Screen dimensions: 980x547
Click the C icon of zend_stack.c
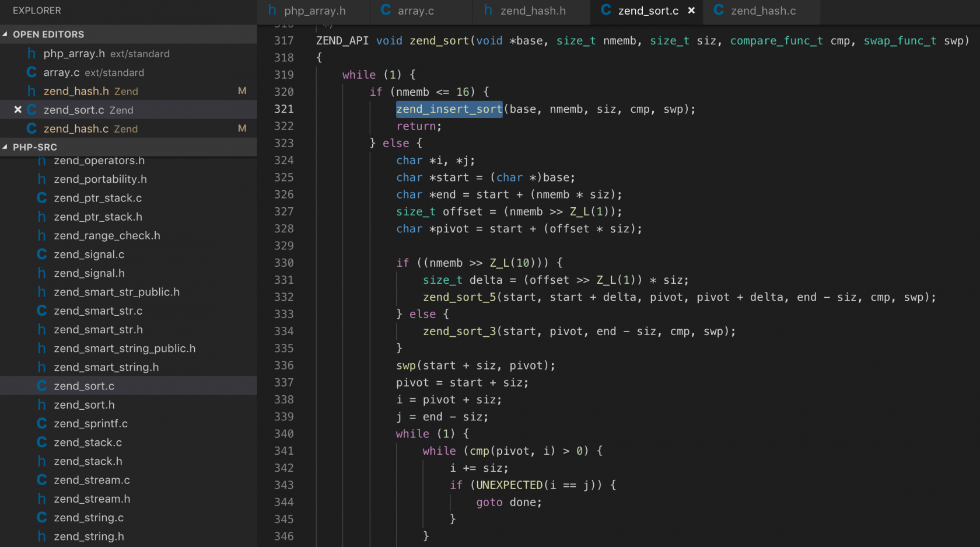[x=41, y=443]
